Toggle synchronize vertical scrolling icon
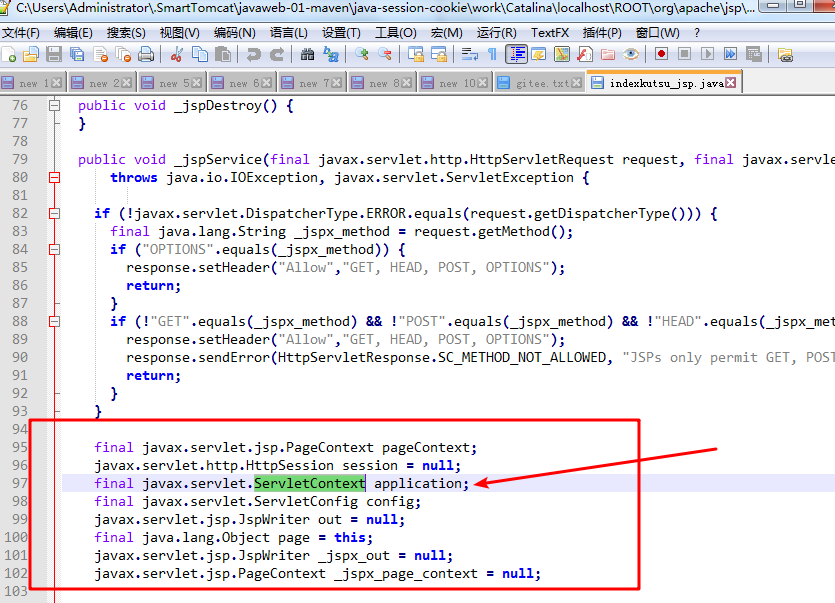The width and height of the screenshot is (835, 603). click(415, 54)
